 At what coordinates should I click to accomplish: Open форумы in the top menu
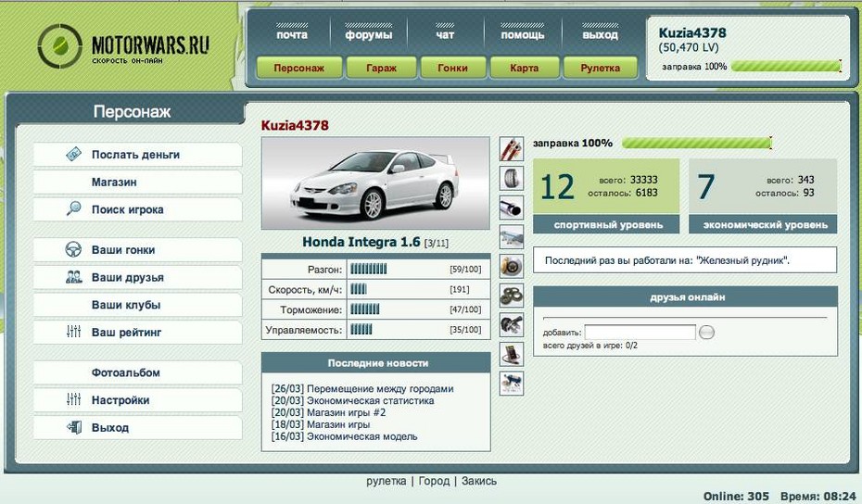click(x=369, y=34)
